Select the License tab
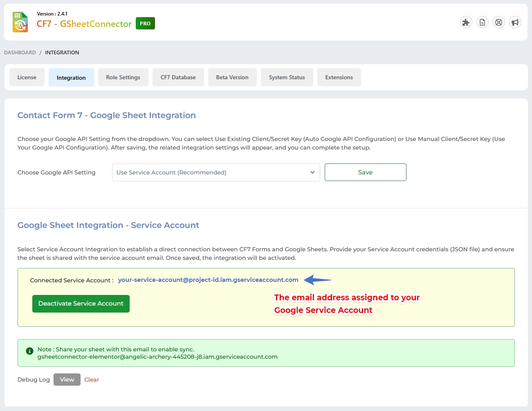This screenshot has height=411, width=532. click(x=27, y=77)
